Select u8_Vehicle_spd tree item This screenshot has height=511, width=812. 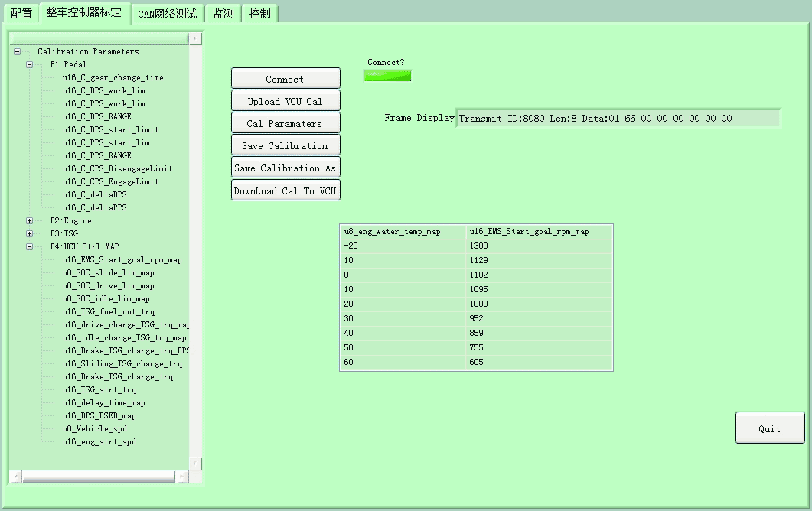(x=95, y=429)
